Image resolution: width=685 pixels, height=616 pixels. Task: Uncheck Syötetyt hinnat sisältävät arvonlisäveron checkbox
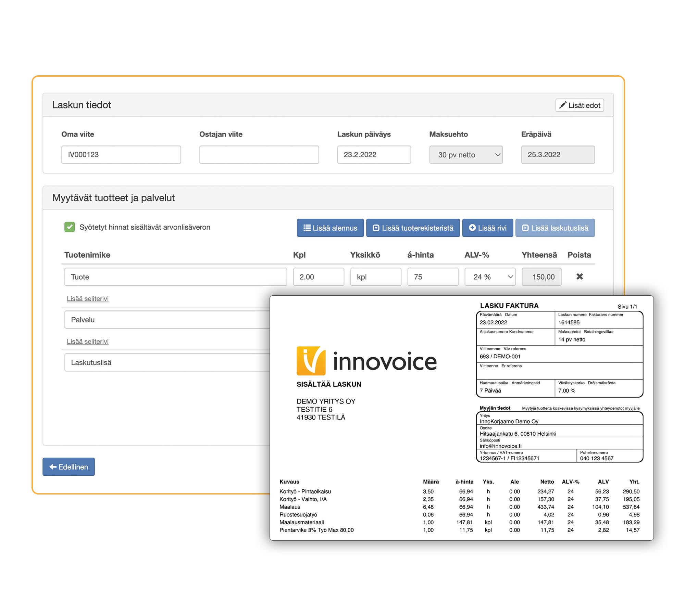tap(70, 227)
